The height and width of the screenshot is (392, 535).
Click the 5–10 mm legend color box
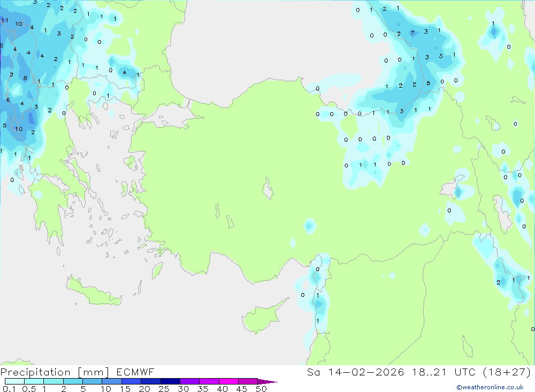pos(92,381)
